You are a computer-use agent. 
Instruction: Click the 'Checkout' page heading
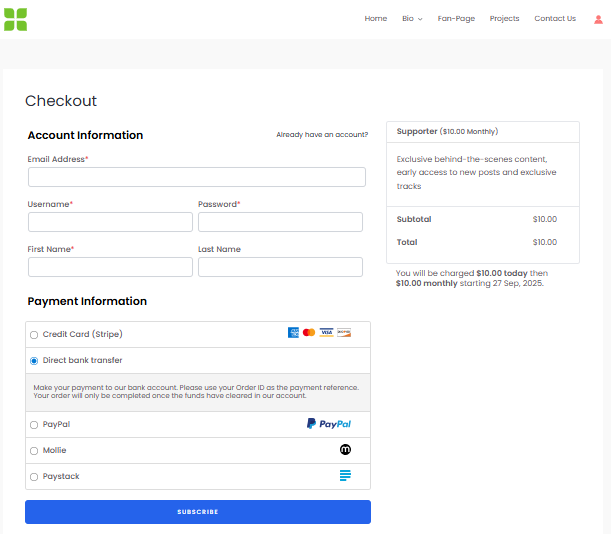coord(61,101)
